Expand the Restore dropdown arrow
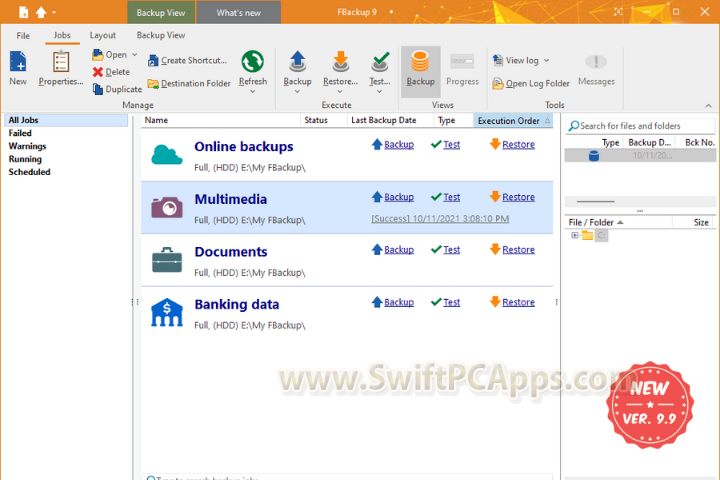720x480 pixels. [x=340, y=92]
